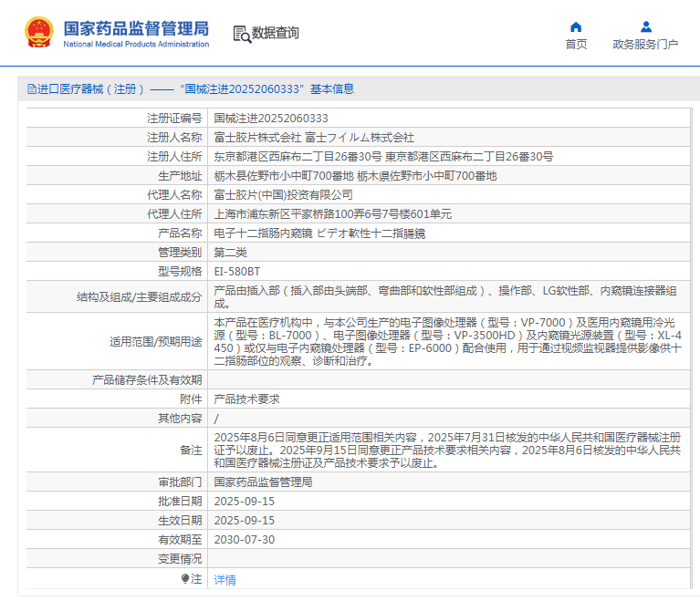This screenshot has height=601, width=700.
Task: Select agent 富士胶片(中国)投资有限公司
Action: pos(284,195)
